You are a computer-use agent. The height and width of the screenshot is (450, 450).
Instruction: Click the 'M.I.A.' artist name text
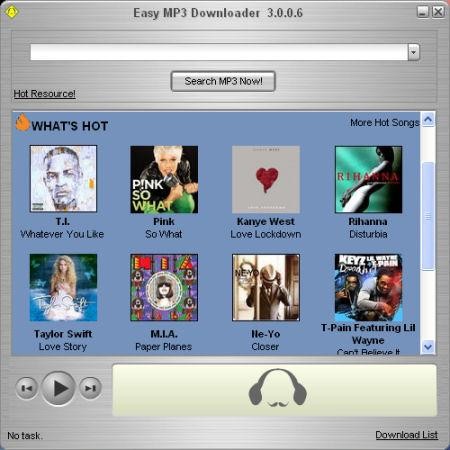pyautogui.click(x=164, y=334)
